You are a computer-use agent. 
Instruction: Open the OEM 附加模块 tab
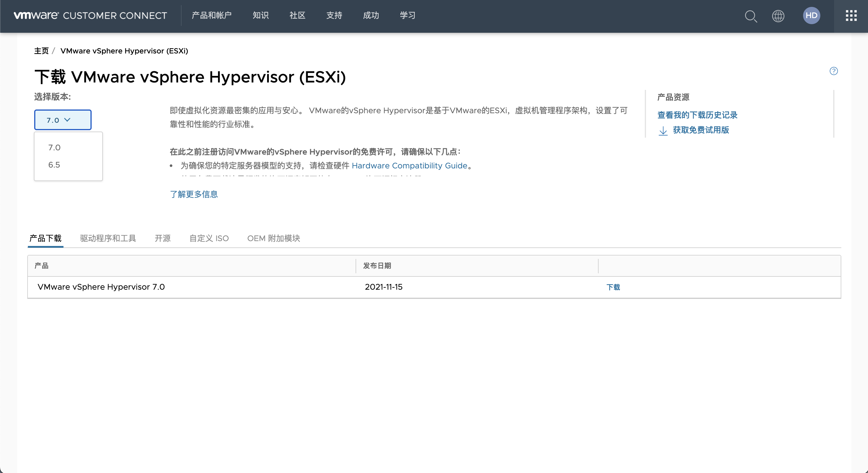273,238
